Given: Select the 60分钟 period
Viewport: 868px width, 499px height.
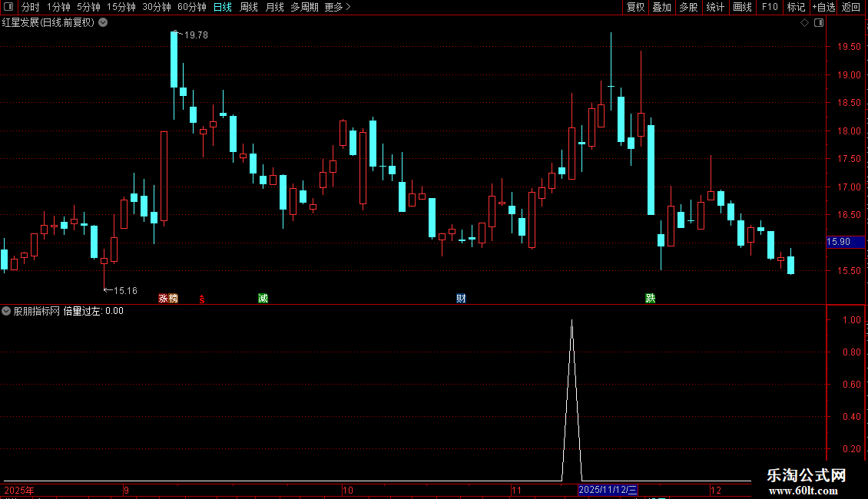Looking at the screenshot, I should [192, 7].
